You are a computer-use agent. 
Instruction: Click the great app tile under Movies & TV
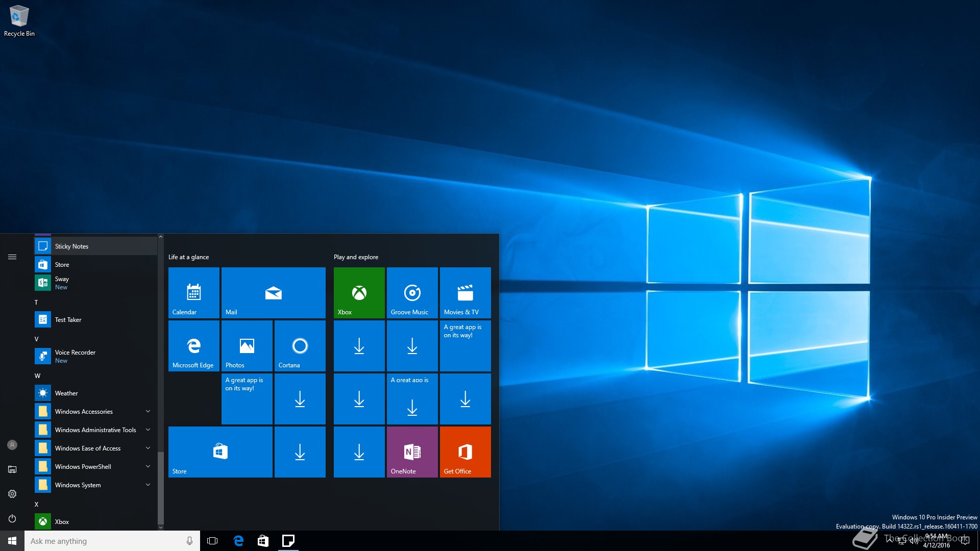coord(465,346)
